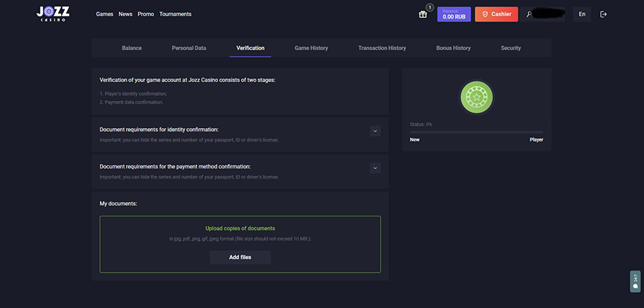Open the En language selector
The width and height of the screenshot is (644, 308).
pyautogui.click(x=581, y=14)
